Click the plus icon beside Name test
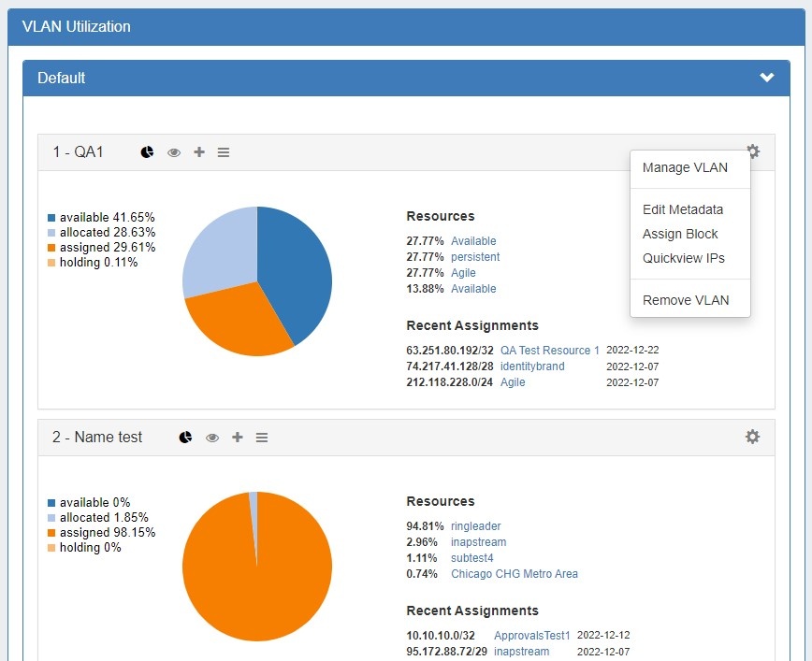The image size is (812, 661). (238, 438)
